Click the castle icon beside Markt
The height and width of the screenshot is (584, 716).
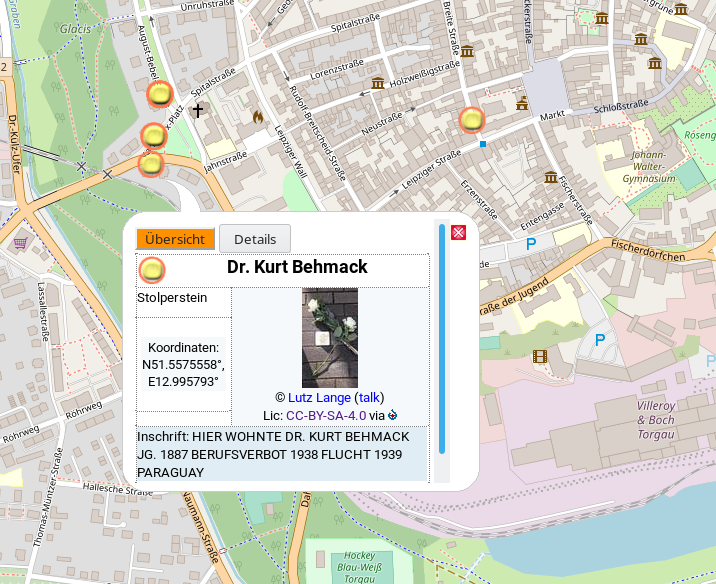pyautogui.click(x=522, y=102)
